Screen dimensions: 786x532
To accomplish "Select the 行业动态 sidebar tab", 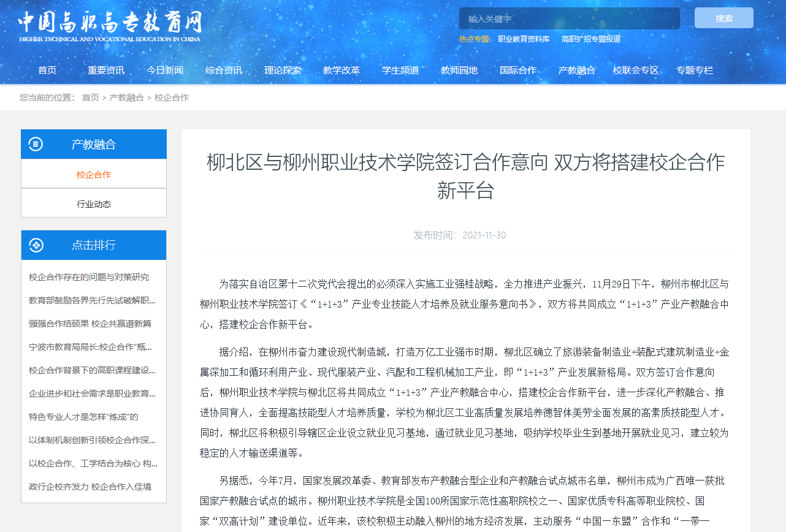I will coord(94,204).
